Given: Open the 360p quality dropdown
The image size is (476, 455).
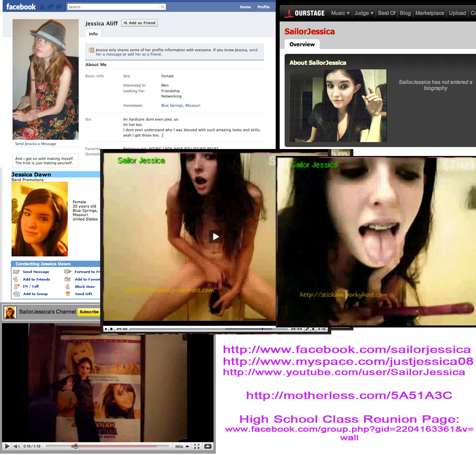Looking at the screenshot, I should point(182,446).
